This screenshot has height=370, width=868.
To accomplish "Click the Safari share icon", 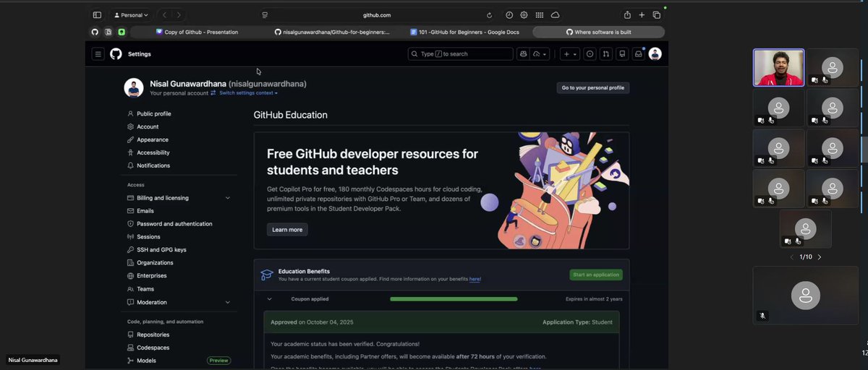I will click(627, 14).
